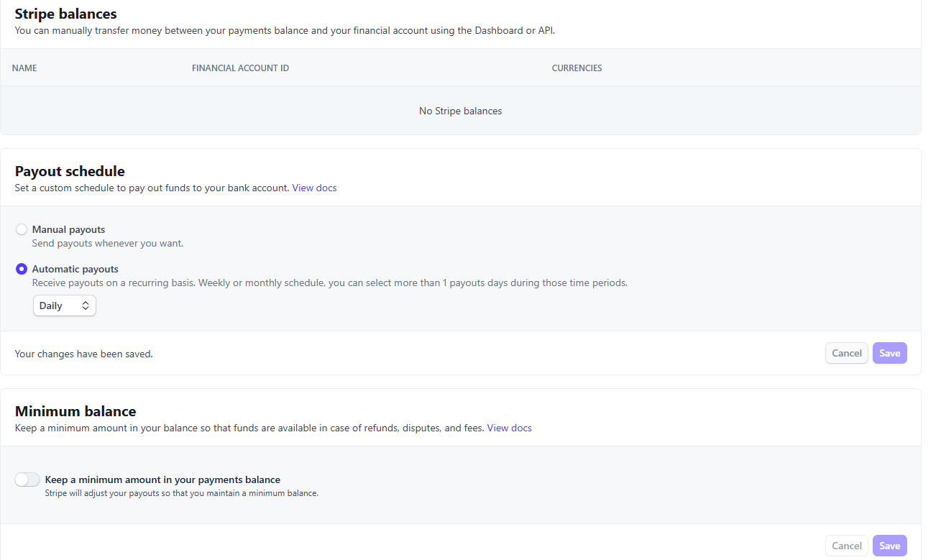This screenshot has height=560, width=941.
Task: Toggle keep a minimum amount switch
Action: click(x=27, y=479)
